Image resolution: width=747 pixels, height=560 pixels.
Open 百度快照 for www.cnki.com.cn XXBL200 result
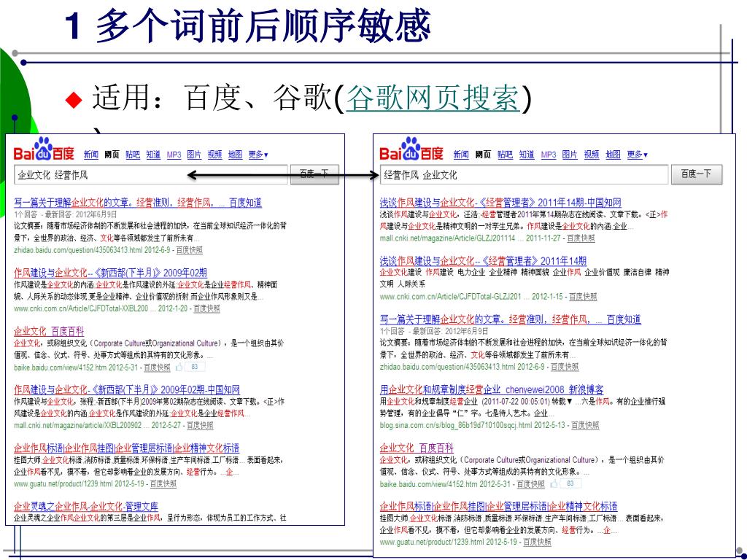point(206,308)
